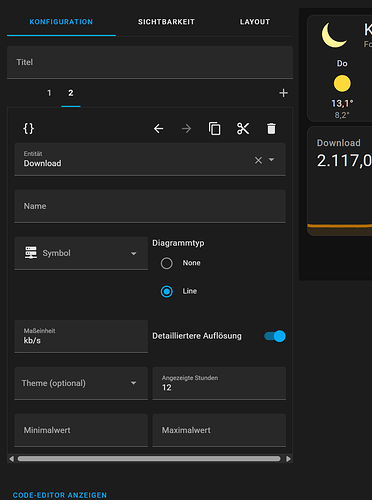Image resolution: width=372 pixels, height=500 pixels.
Task: Cut entity using scissors icon
Action: 243,129
